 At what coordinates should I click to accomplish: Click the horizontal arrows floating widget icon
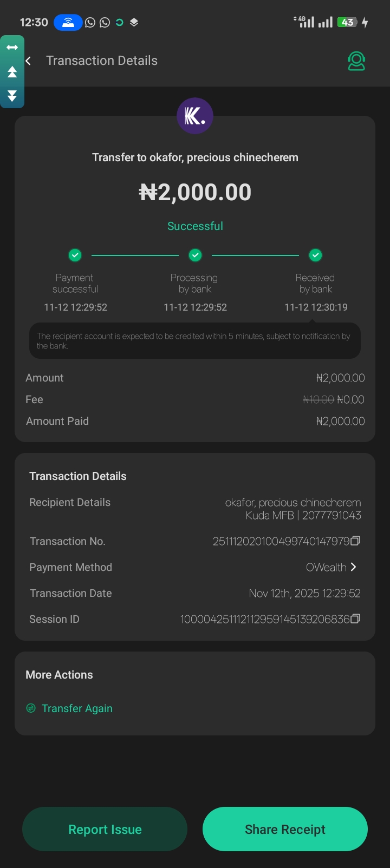(x=12, y=48)
